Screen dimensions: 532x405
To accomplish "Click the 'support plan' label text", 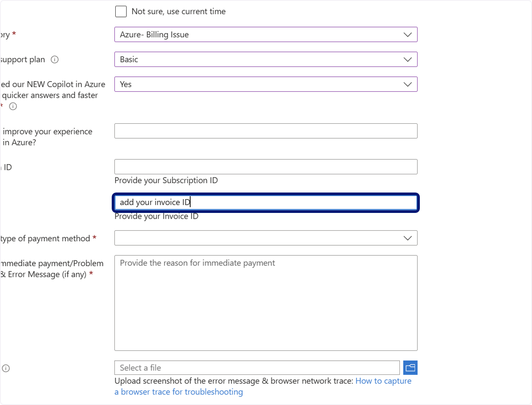I will (x=22, y=59).
